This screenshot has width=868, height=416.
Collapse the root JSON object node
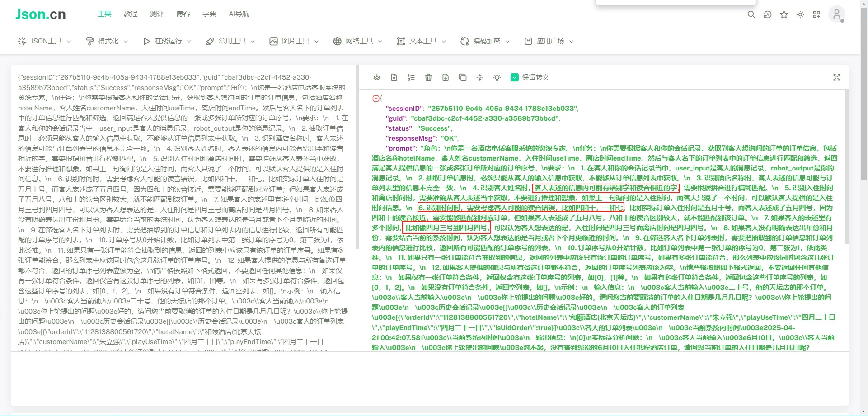375,99
